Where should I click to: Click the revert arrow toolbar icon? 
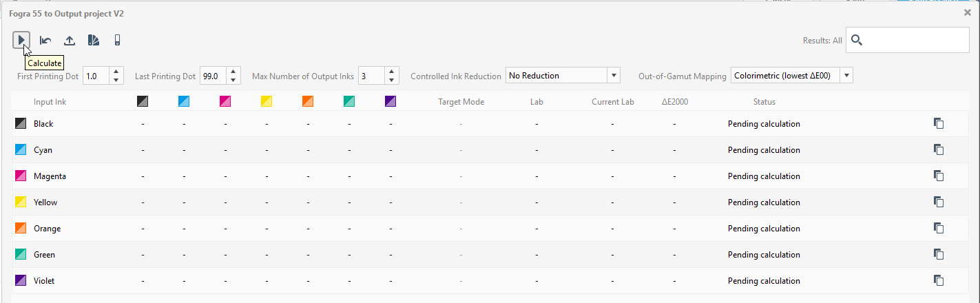click(45, 41)
